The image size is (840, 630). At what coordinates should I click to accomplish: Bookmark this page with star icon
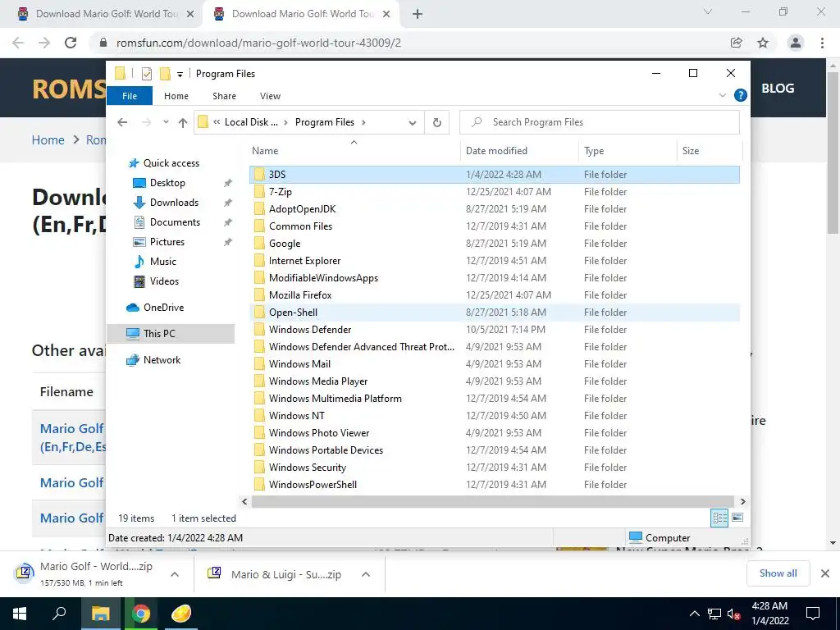pyautogui.click(x=763, y=43)
